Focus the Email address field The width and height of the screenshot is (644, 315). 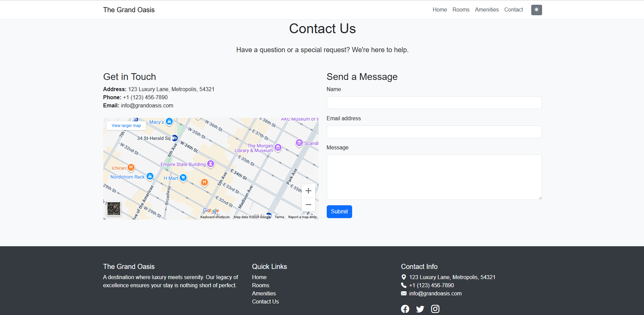[434, 132]
